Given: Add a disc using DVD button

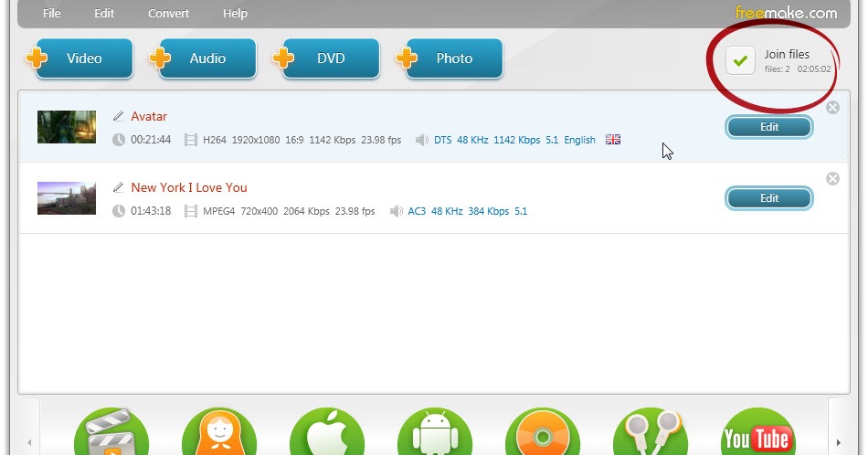Looking at the screenshot, I should [331, 58].
